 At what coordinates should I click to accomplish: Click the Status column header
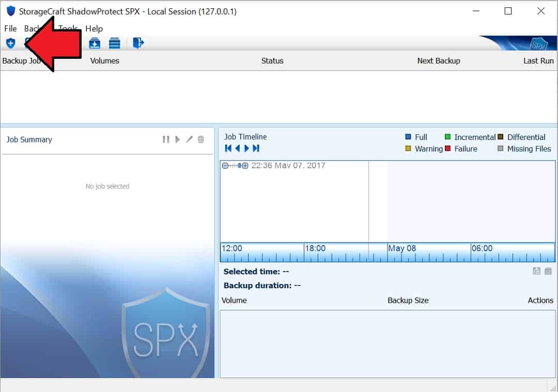tap(272, 61)
